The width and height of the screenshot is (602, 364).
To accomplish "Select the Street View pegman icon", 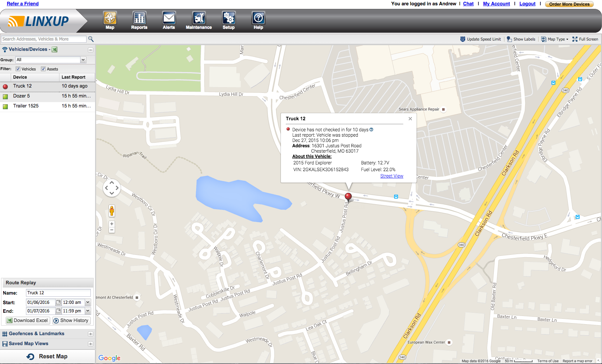I will [x=112, y=211].
